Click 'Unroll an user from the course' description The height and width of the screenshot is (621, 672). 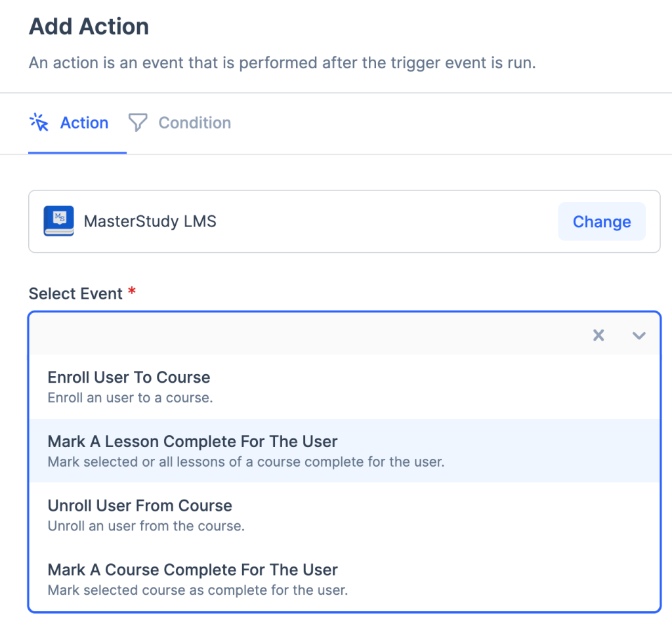tap(146, 526)
